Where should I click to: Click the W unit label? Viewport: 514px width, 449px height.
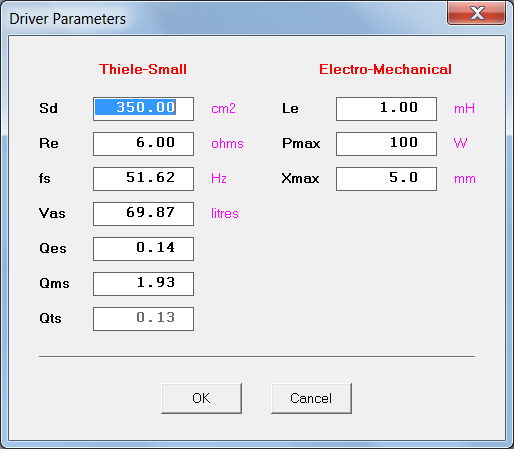[x=460, y=143]
